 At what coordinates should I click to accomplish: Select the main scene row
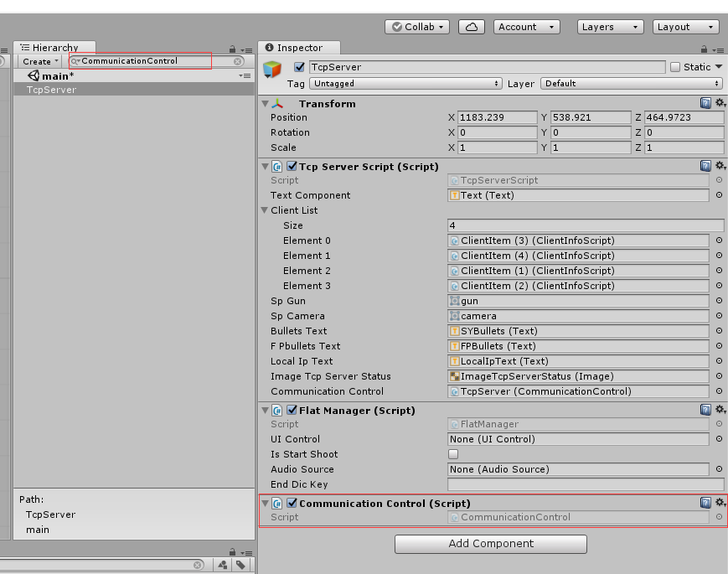pos(134,75)
